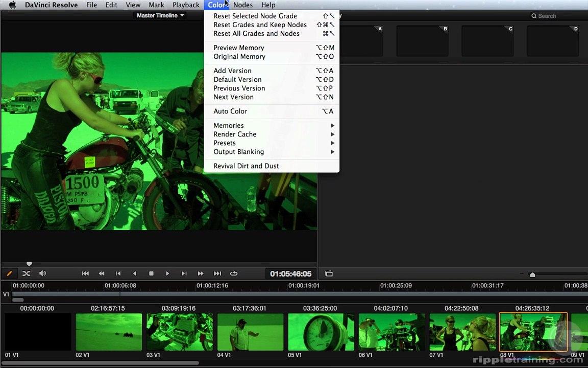Click the mini timeline scroll handle
588x368 pixels.
(x=18, y=300)
